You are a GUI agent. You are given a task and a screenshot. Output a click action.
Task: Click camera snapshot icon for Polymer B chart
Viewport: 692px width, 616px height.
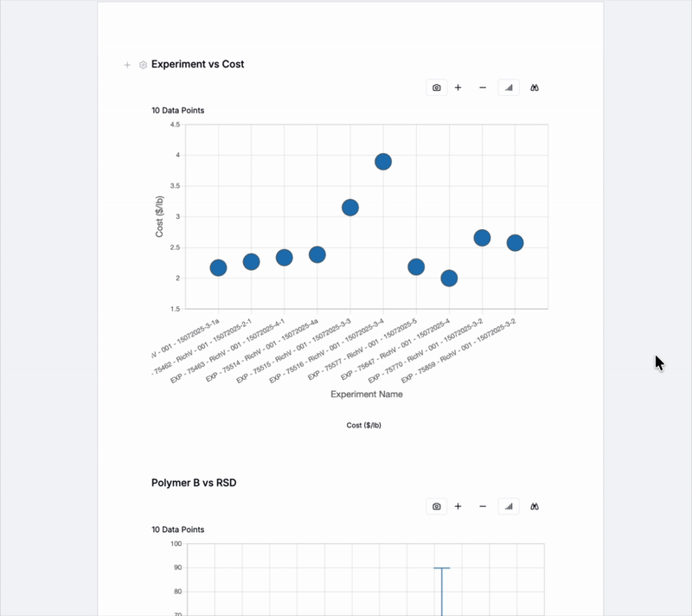point(437,506)
